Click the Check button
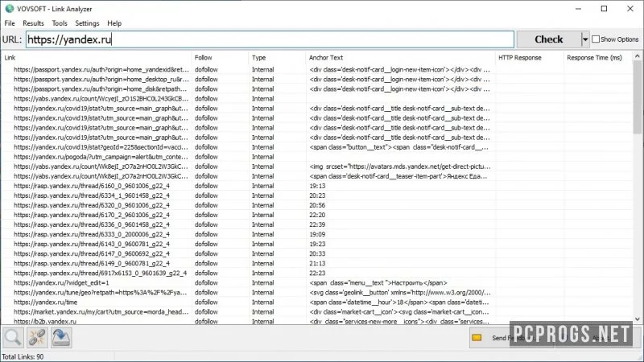Viewport: 644px width, 362px height. (x=549, y=39)
